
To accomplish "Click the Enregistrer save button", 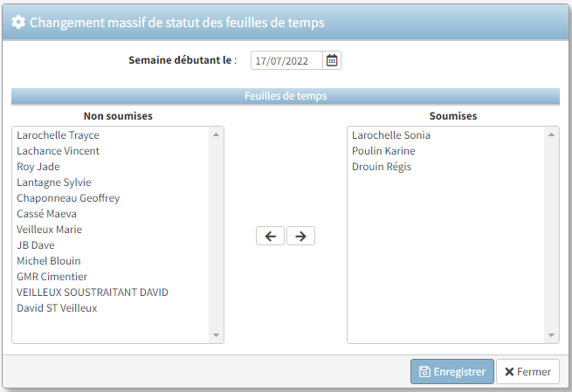I will (452, 371).
